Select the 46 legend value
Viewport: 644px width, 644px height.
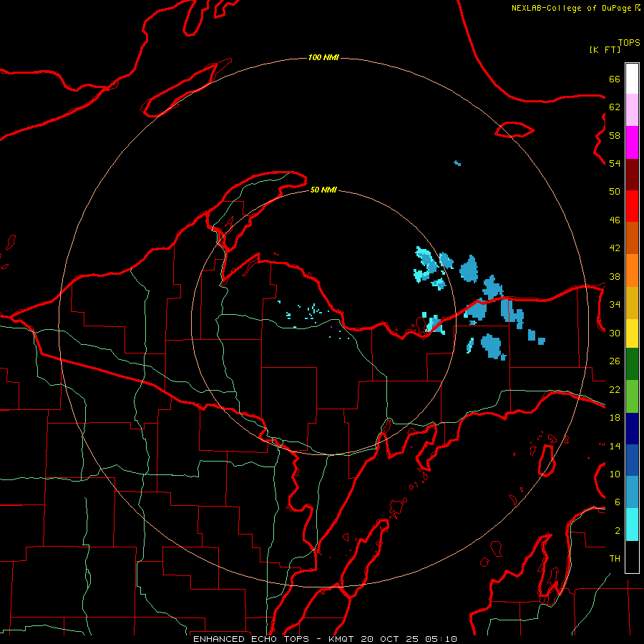tap(615, 220)
